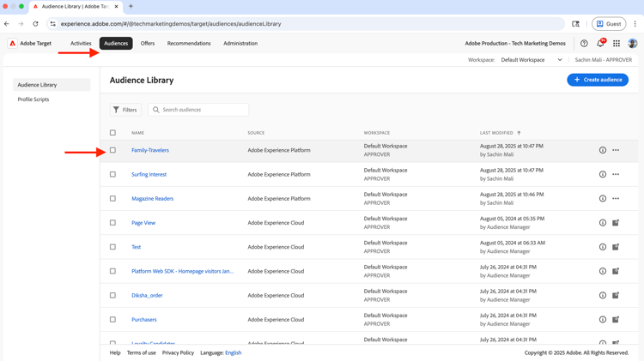
Task: Switch to the Activities tab
Action: [x=81, y=43]
